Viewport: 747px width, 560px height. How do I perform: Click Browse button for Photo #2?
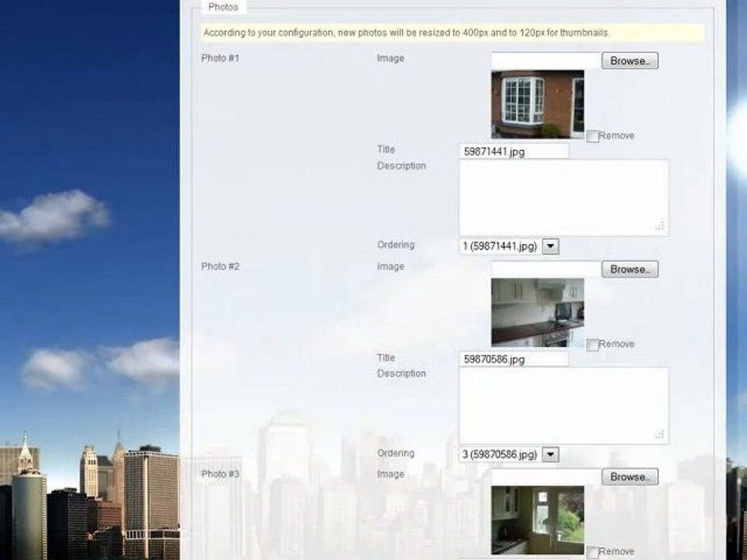click(630, 269)
